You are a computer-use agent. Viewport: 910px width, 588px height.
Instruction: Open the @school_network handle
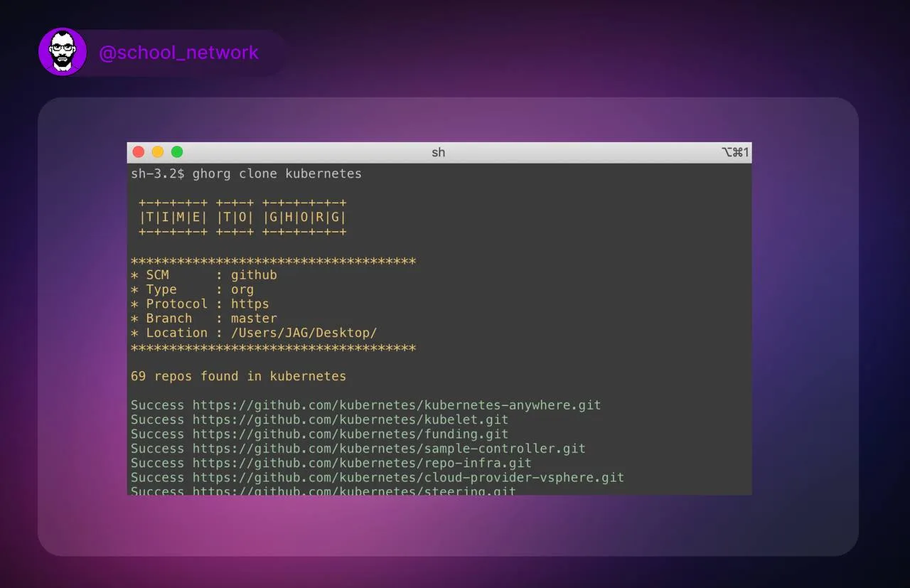pyautogui.click(x=178, y=53)
